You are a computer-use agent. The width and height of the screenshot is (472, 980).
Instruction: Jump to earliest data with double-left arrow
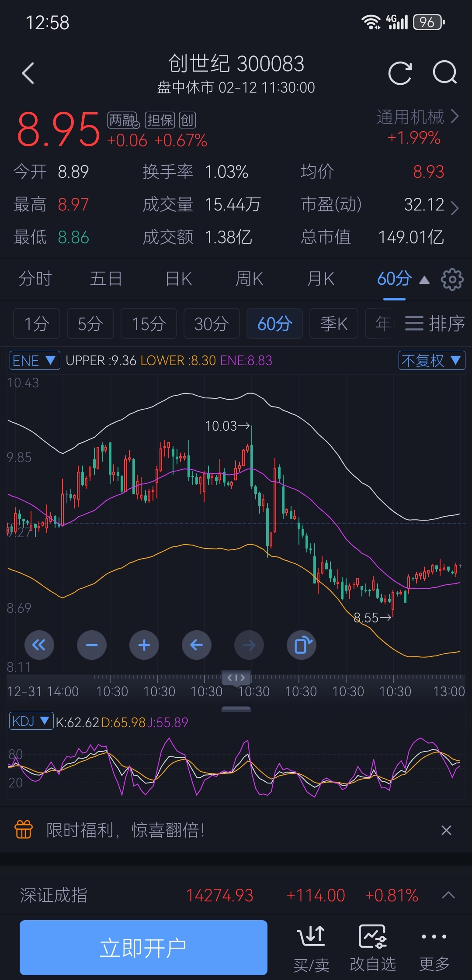point(39,645)
